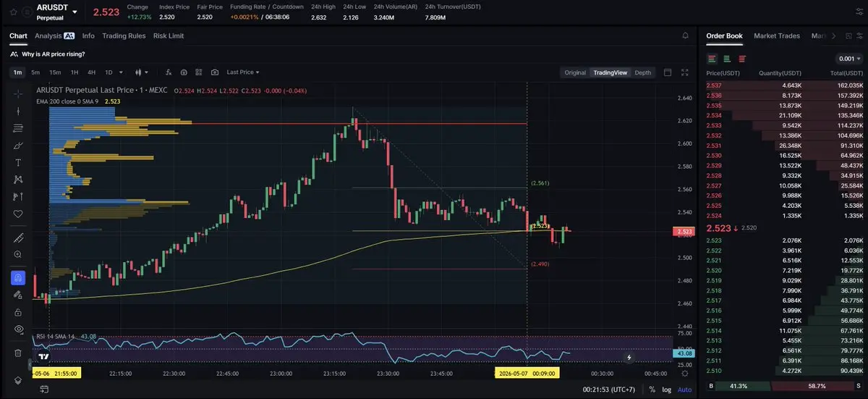Open the grid layout templates icon

pos(199,72)
